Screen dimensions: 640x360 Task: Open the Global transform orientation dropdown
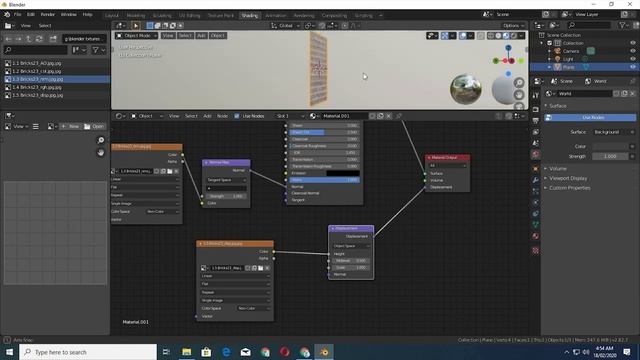285,25
